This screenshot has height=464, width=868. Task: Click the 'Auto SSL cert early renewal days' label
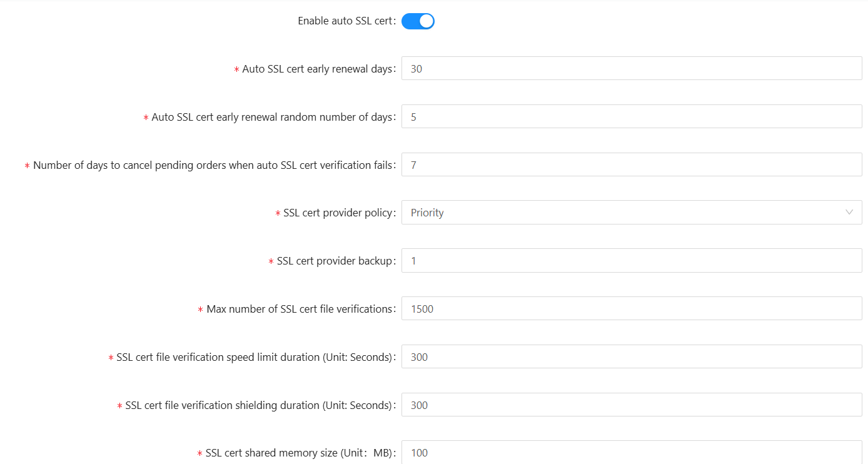coord(317,69)
